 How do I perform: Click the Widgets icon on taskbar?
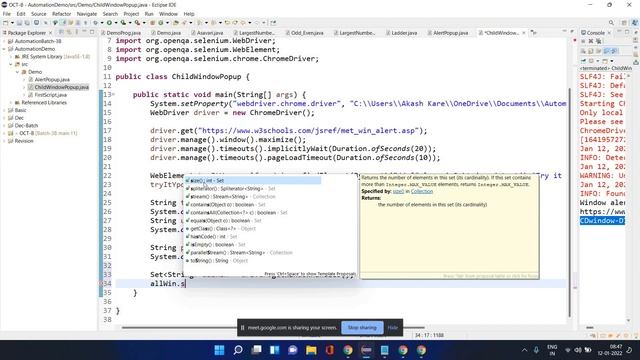click(275, 350)
